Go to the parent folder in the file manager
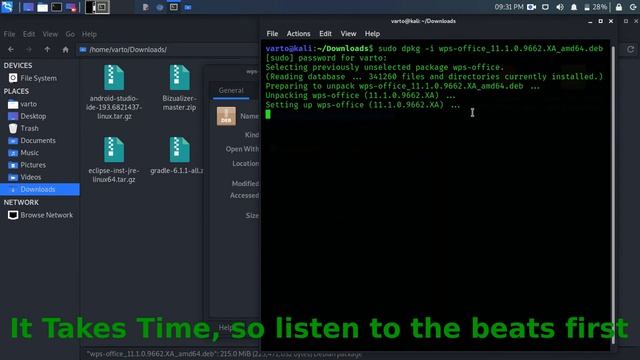Image resolution: width=640 pixels, height=360 pixels. point(47,49)
